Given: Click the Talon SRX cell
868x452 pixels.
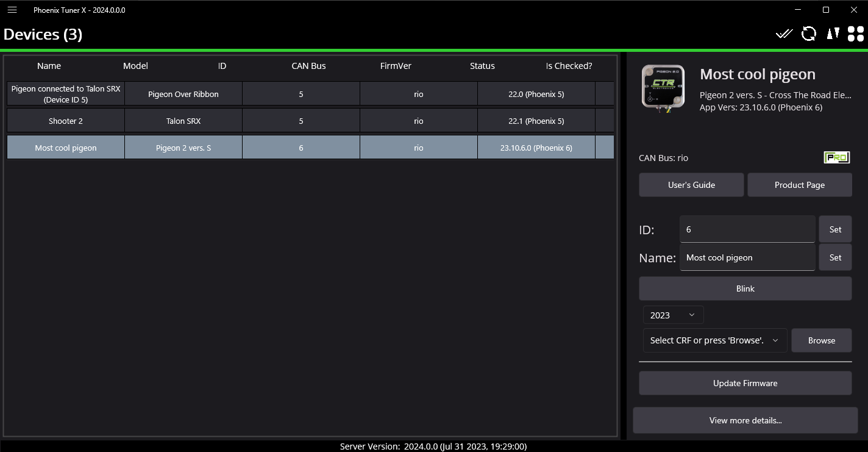Looking at the screenshot, I should (x=183, y=121).
